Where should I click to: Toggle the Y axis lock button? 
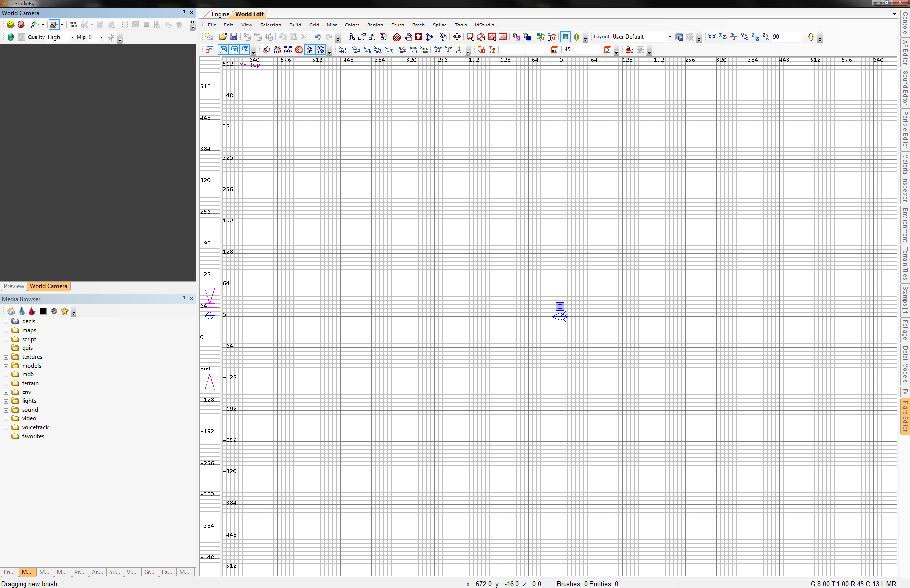234,49
